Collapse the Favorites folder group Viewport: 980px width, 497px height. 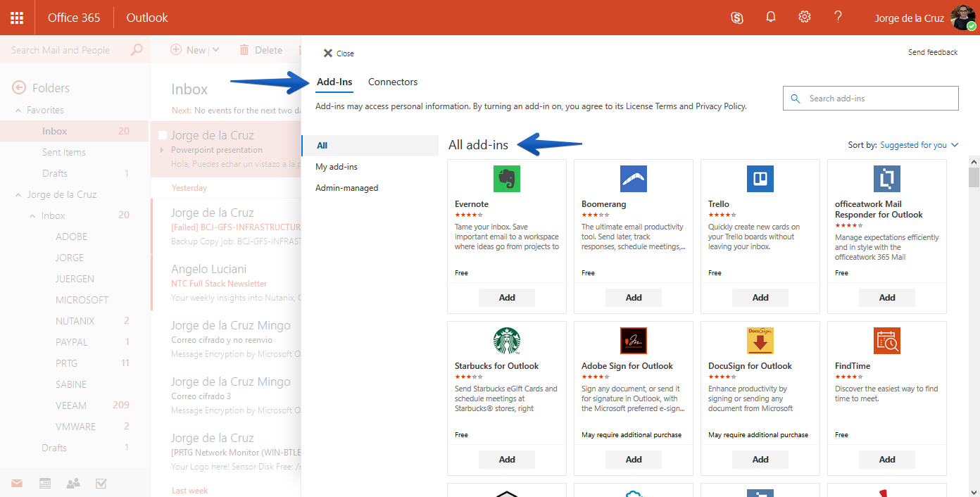coord(19,111)
